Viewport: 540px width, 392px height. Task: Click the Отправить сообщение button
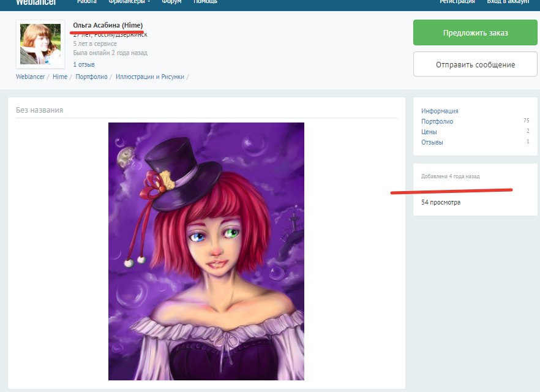pos(475,64)
